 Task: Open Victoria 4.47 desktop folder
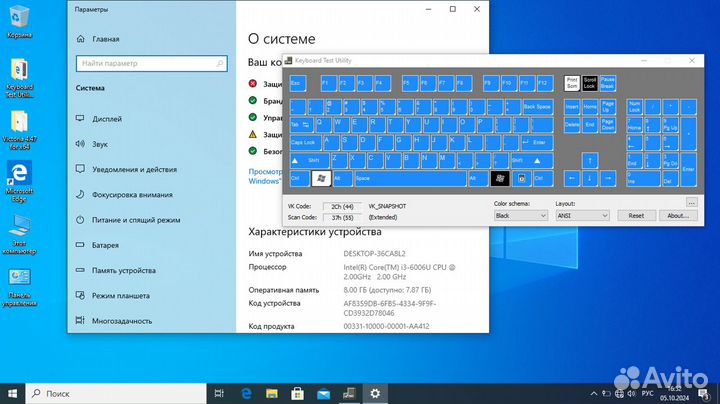[x=19, y=130]
